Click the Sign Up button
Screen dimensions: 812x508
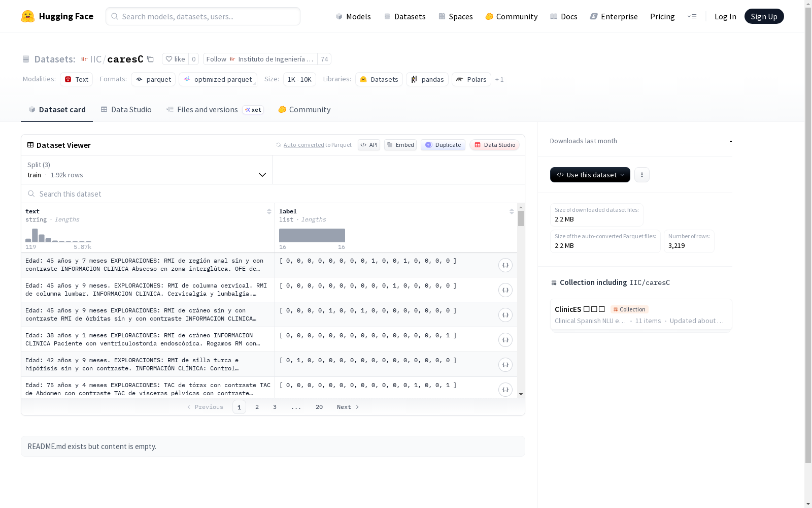pyautogui.click(x=764, y=16)
